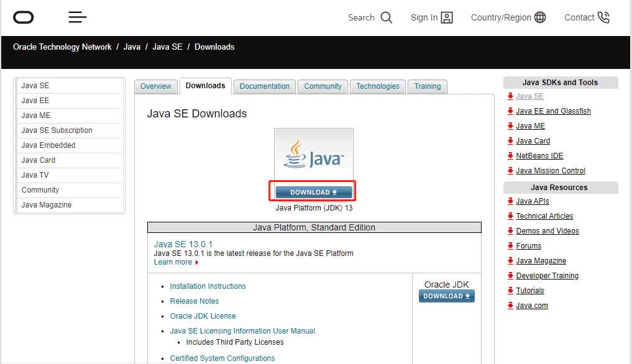Click red arrow icon beside Forums
632x364 pixels.
[x=510, y=245]
